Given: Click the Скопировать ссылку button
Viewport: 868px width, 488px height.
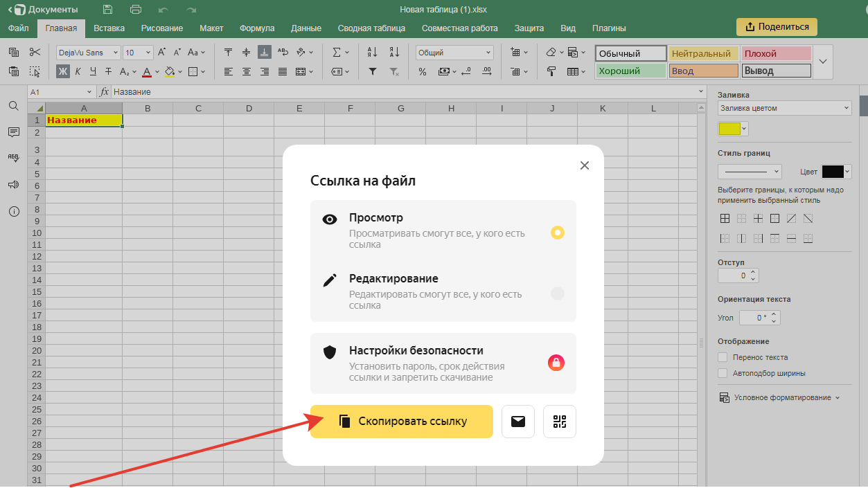Looking at the screenshot, I should pyautogui.click(x=402, y=422).
